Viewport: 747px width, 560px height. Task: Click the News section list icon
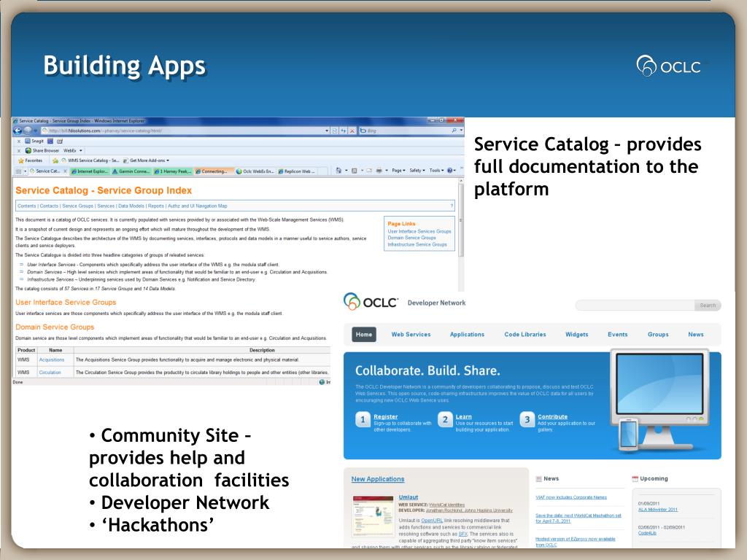point(539,478)
